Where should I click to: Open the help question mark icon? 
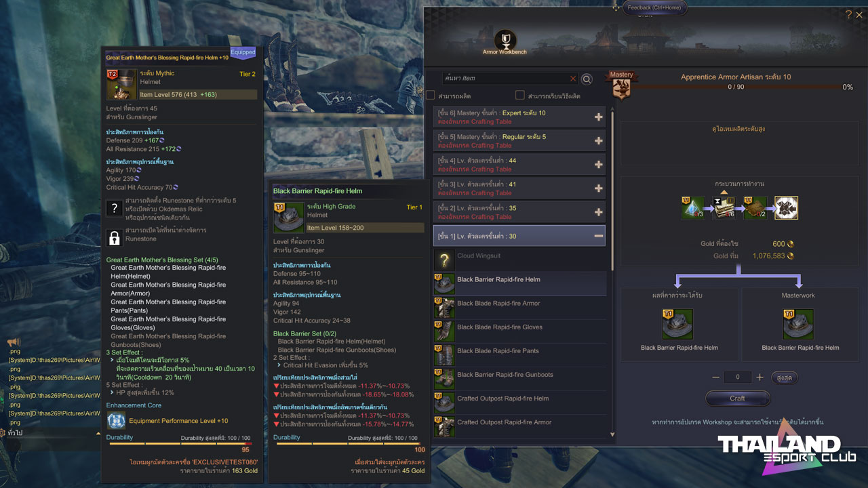click(848, 15)
